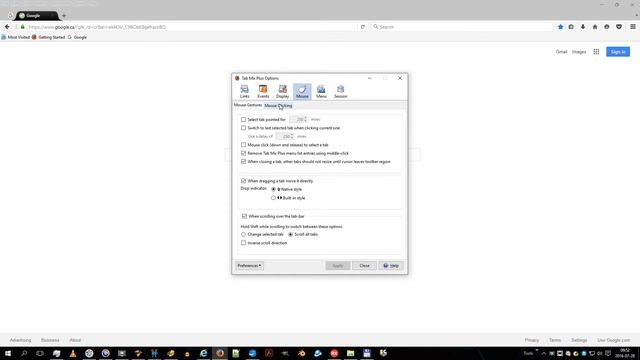Image resolution: width=640 pixels, height=360 pixels.
Task: Show bookmarks menu icon
Action: click(571, 27)
